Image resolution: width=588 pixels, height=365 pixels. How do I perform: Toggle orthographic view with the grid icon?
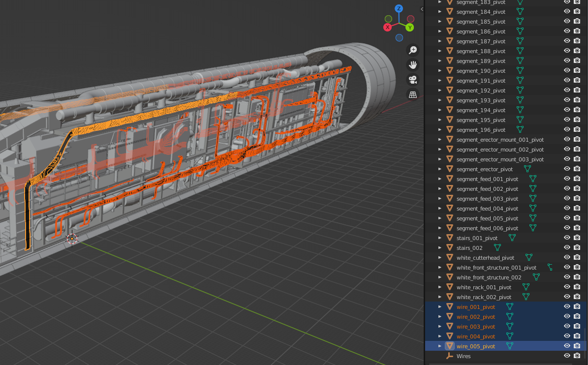(413, 94)
